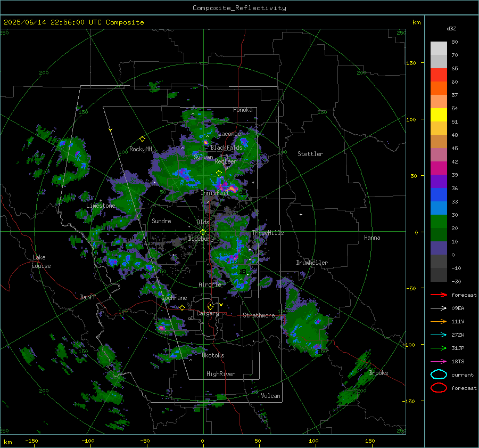Click the HighRiver city label

221,374
